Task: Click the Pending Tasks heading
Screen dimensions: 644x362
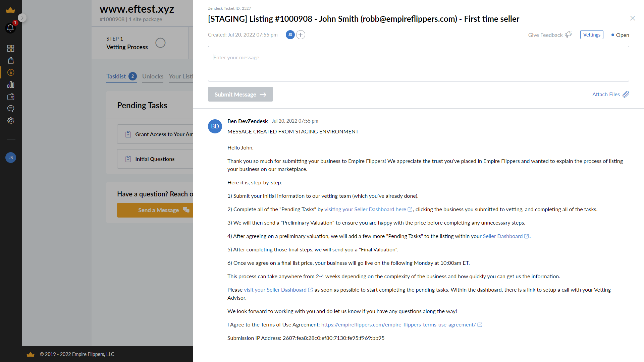Action: (142, 105)
